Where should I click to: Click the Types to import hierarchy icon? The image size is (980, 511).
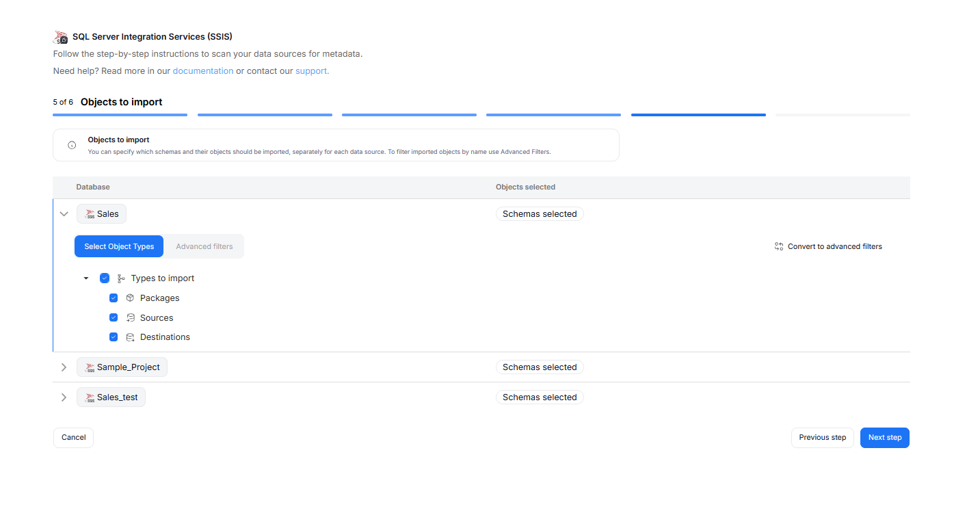tap(121, 278)
